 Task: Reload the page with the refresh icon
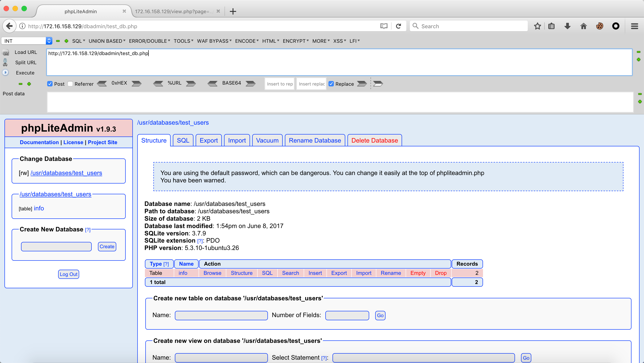(398, 26)
